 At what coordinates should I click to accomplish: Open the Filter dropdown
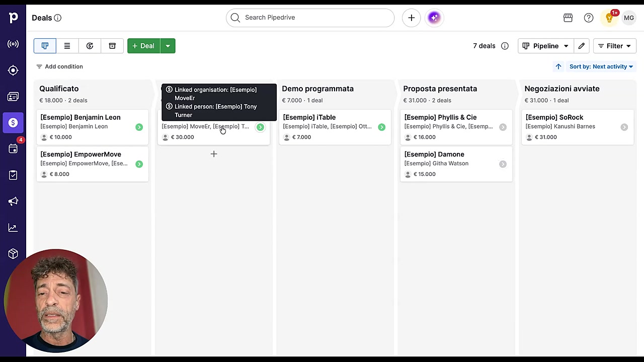614,46
